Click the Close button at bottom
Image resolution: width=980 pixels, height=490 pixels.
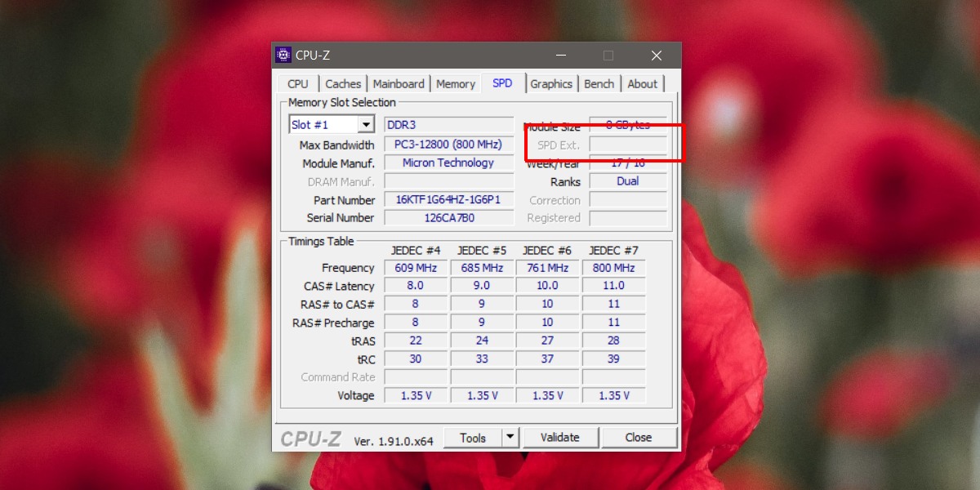point(639,438)
